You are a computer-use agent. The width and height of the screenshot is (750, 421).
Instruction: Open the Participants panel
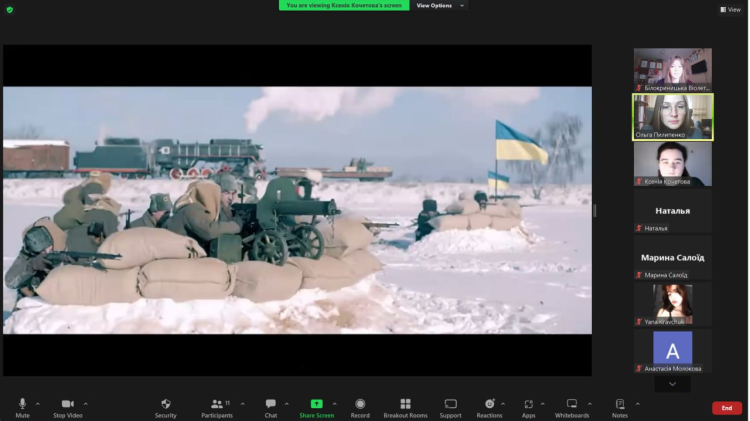click(x=216, y=405)
